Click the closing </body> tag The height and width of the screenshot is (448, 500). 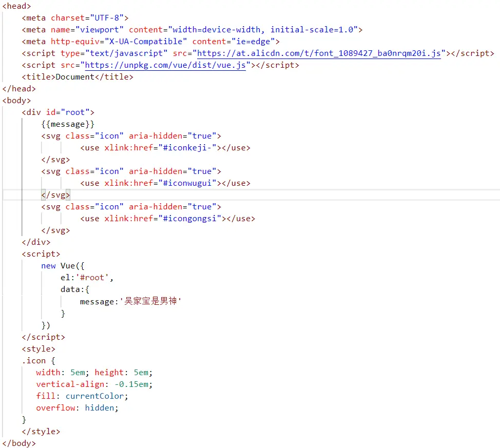(19, 443)
